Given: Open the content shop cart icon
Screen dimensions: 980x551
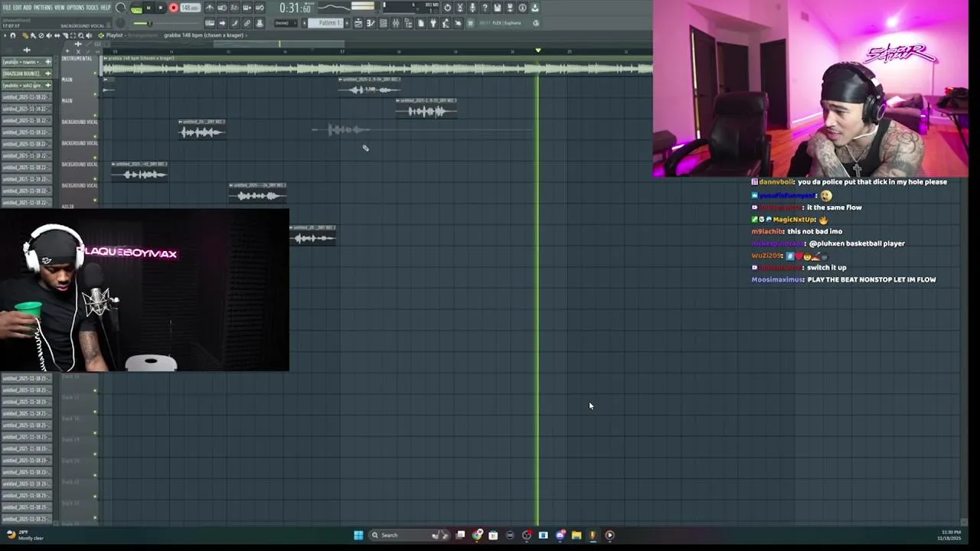Looking at the screenshot, I should (470, 23).
